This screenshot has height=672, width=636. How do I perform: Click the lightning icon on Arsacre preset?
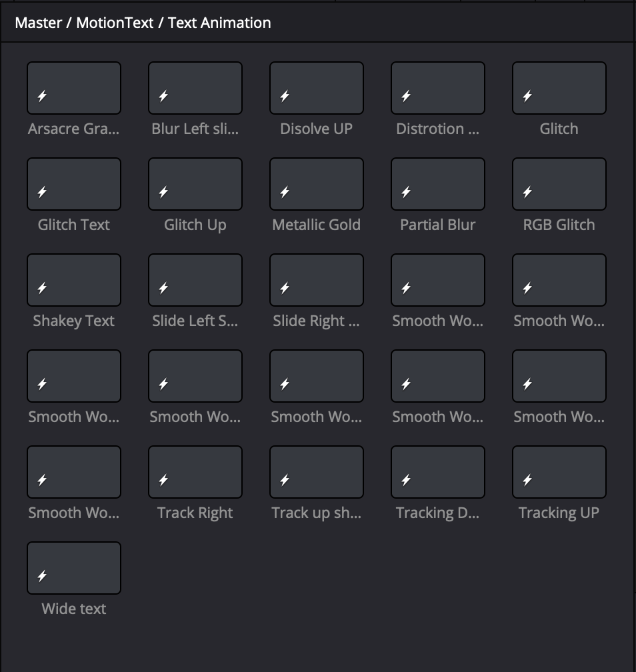tap(42, 96)
